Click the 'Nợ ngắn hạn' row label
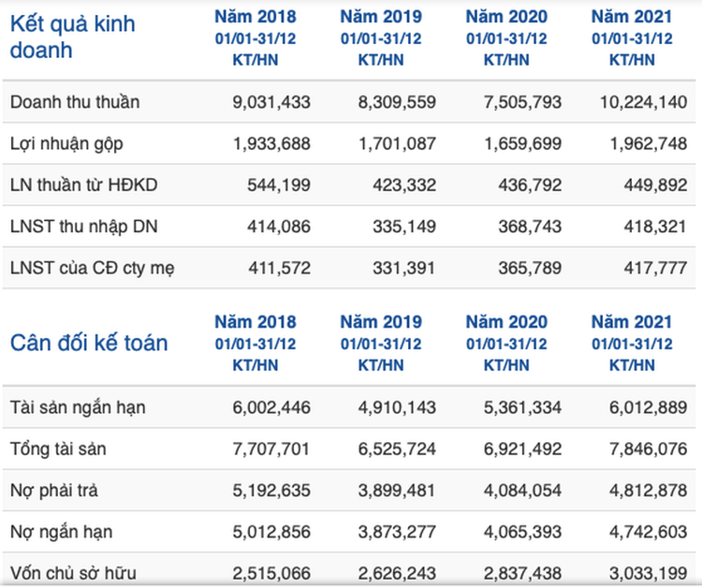702x588 pixels. (62, 532)
